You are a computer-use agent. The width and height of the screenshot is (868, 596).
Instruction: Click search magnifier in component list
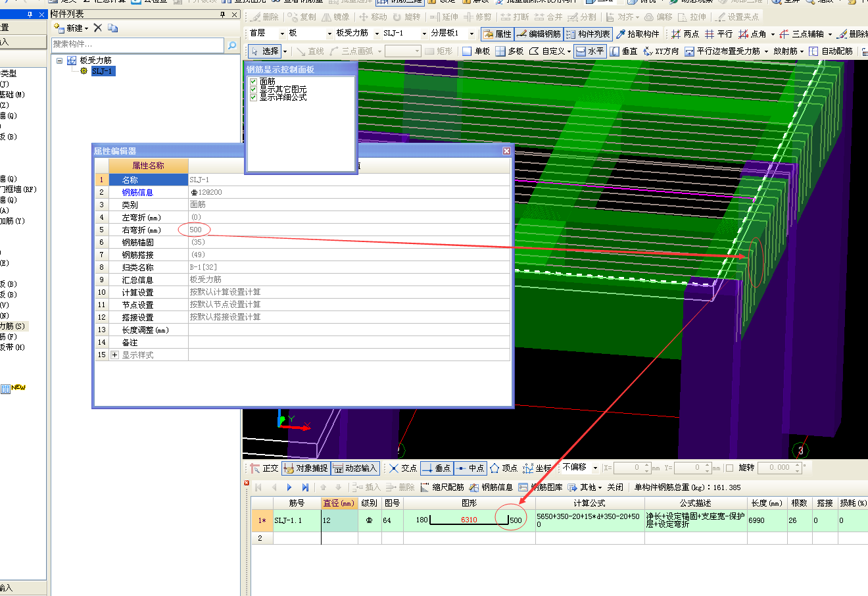click(232, 45)
